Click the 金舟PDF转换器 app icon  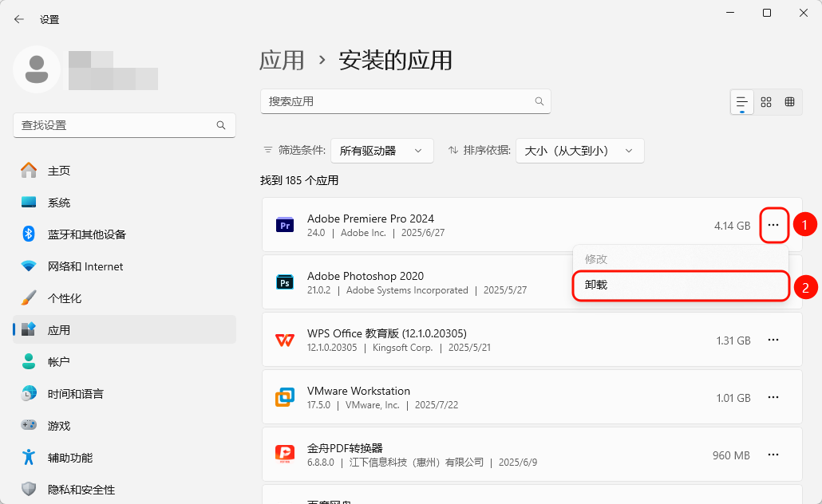click(285, 455)
